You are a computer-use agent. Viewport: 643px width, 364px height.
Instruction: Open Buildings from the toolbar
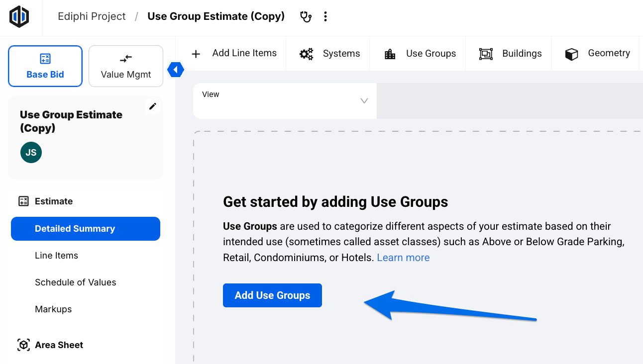(510, 53)
